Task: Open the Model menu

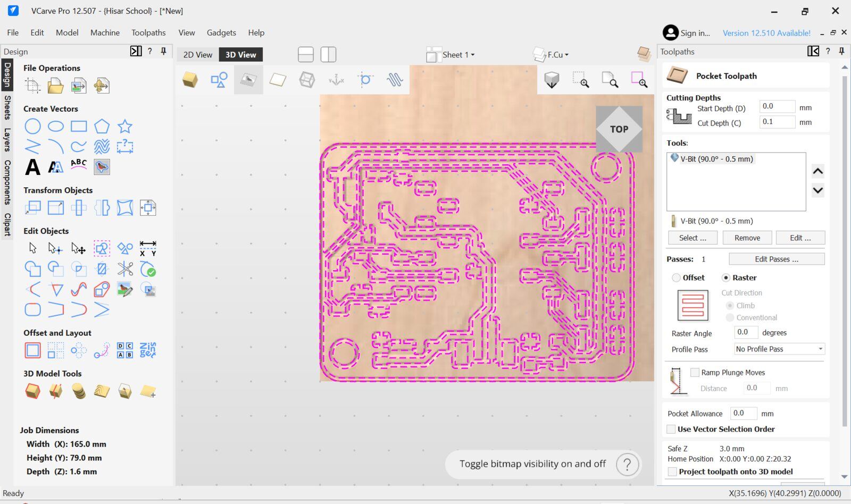Action: coord(67,32)
